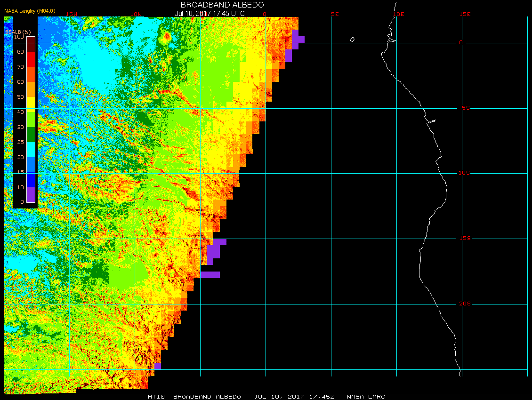532x400 pixels.
Task: Pick the orange 50–60% legend color
Action: tap(31, 89)
